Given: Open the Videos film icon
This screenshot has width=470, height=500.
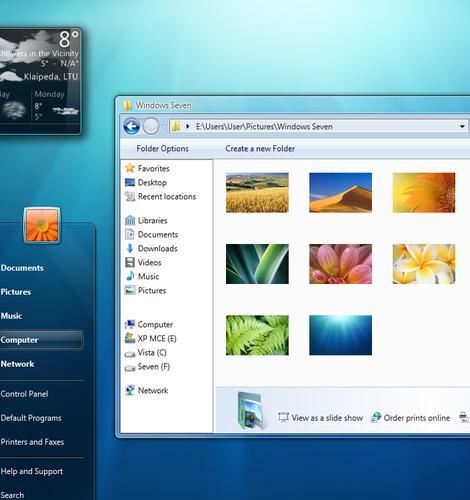Looking at the screenshot, I should 130,262.
